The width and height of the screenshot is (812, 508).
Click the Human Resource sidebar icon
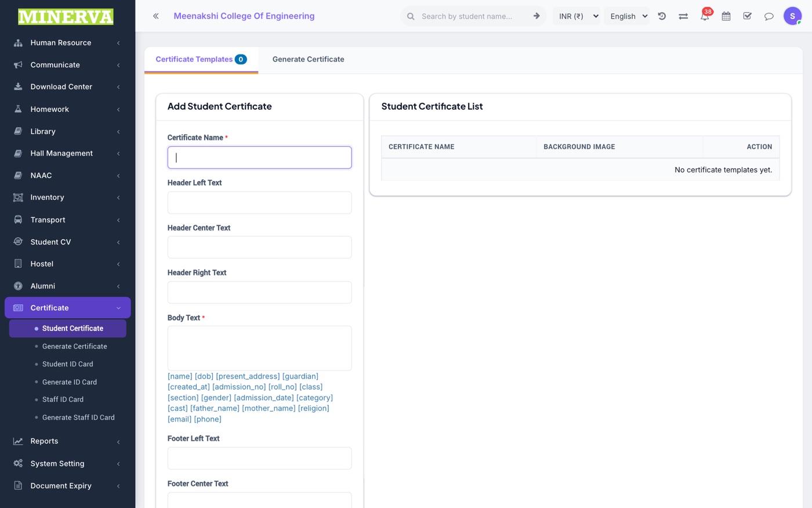[x=18, y=43]
